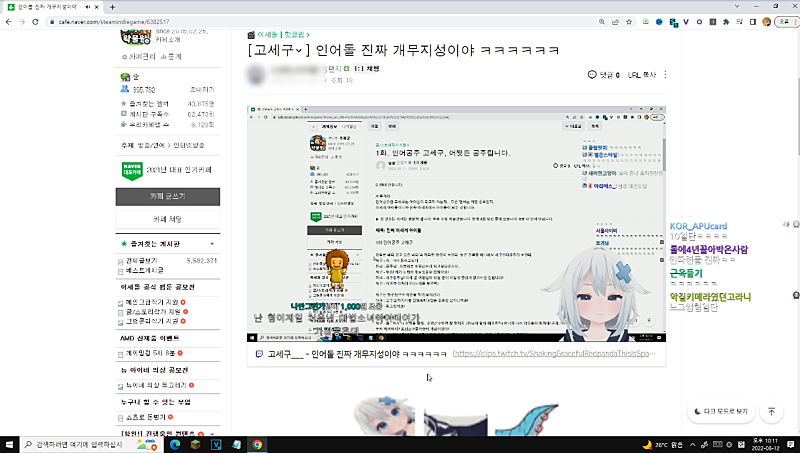Play the embedded Twitch clip thumbnail
Viewport: 800px width, 453px height.
(456, 224)
